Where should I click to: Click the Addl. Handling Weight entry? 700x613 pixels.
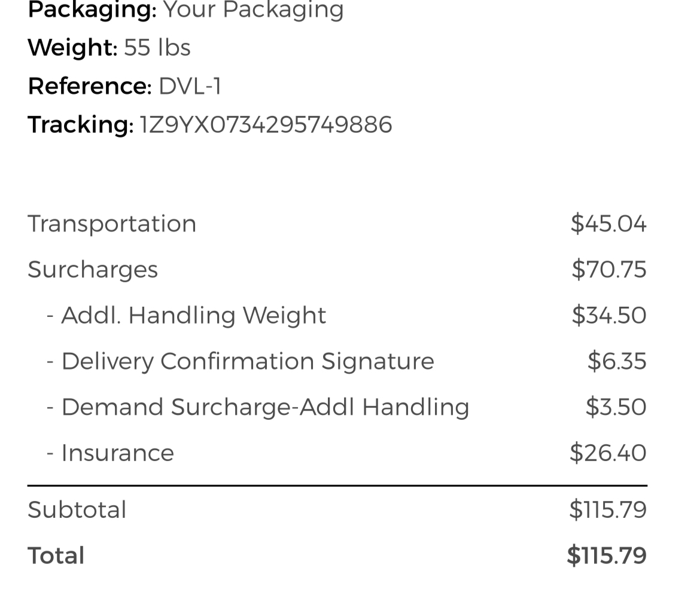[x=193, y=315]
